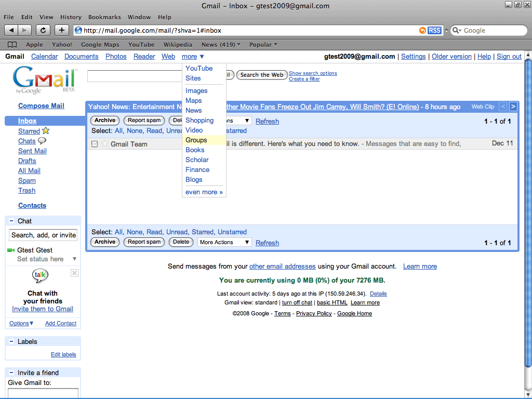532x399 pixels.
Task: Open the Set status here dropdown
Action: [74, 259]
